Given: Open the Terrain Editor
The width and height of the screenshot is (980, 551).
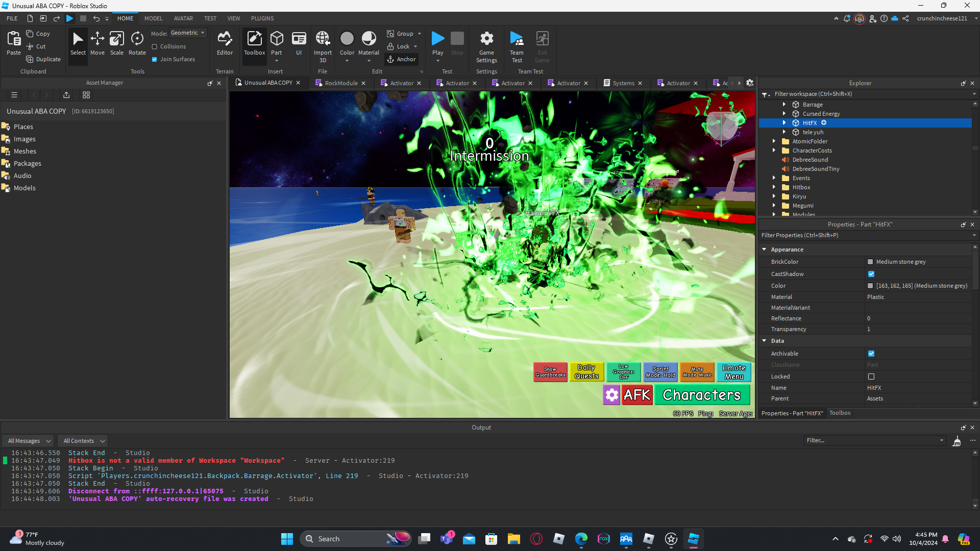Looking at the screenshot, I should (225, 43).
